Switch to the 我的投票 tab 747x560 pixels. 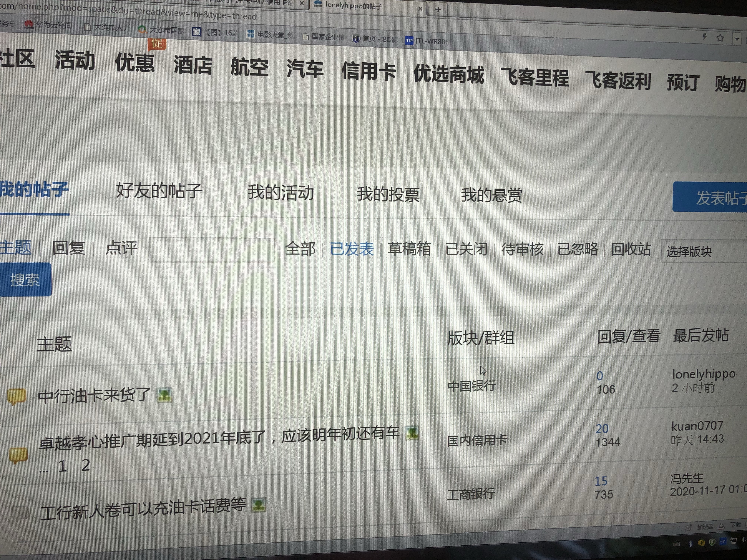pos(388,194)
